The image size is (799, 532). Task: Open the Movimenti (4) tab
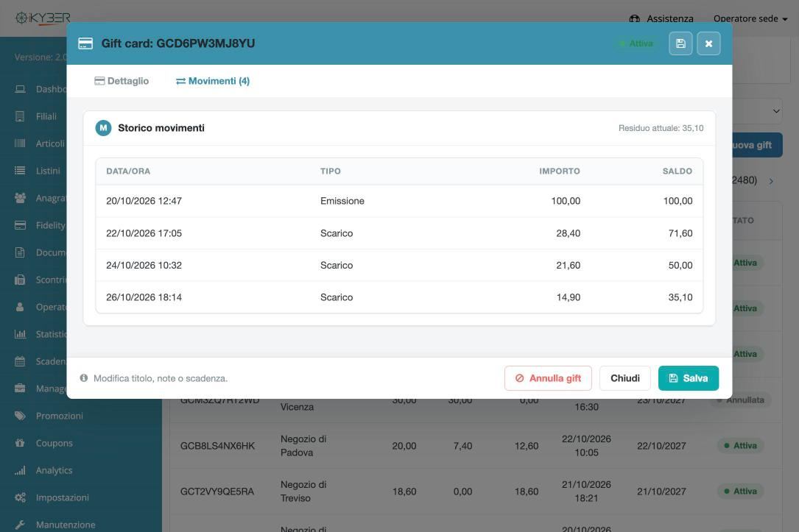tap(213, 81)
